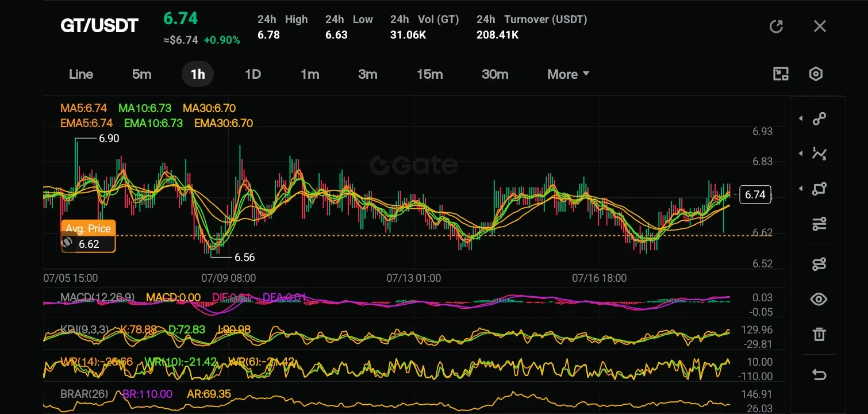The height and width of the screenshot is (414, 868).
Task: Expand the More timeframes dropdown
Action: 568,74
